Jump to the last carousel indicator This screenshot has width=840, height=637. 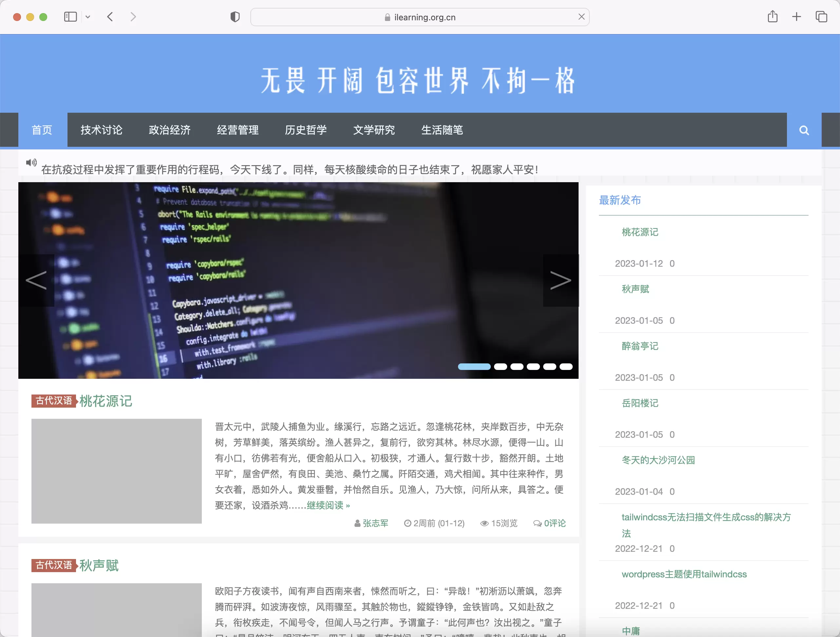click(566, 367)
